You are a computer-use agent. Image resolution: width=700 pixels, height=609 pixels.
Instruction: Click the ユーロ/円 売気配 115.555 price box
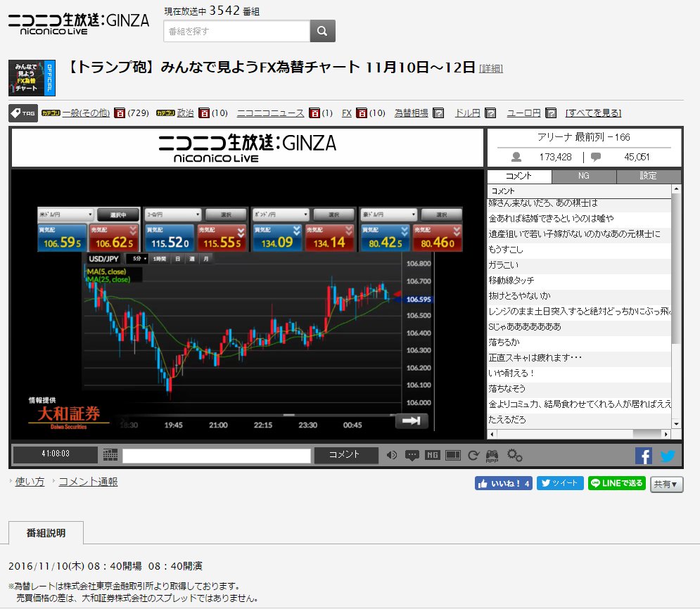coord(222,238)
